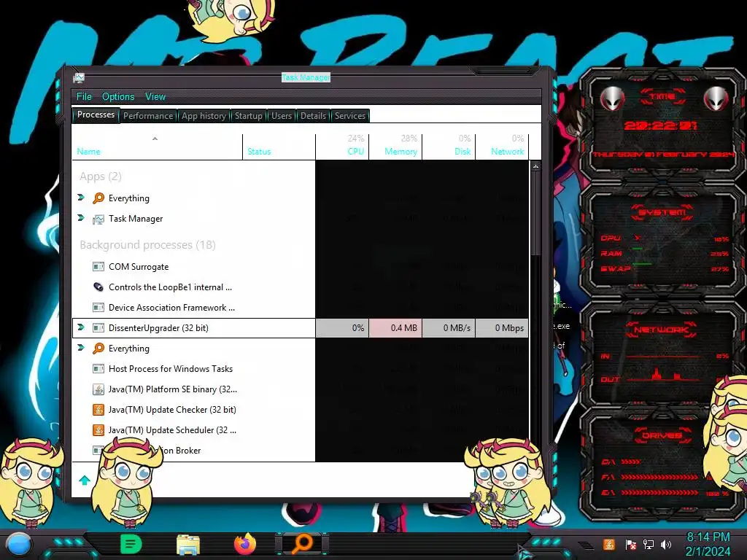Click the DissenterUpgrader process icon

(98, 328)
